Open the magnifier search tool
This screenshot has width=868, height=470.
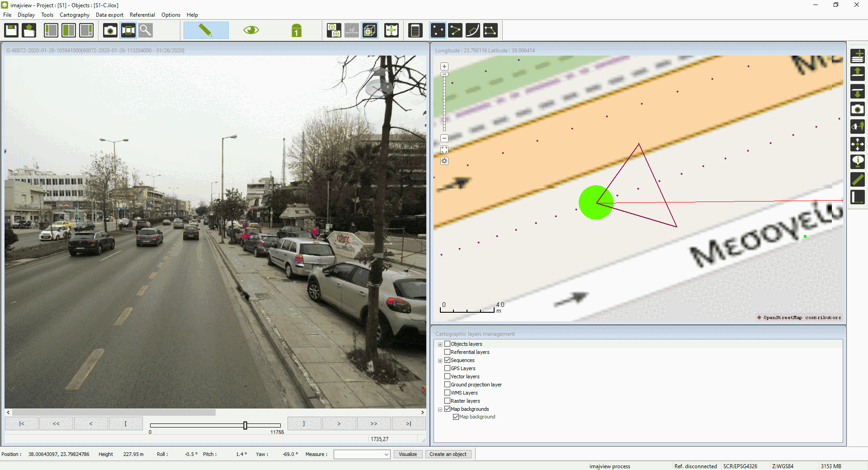click(x=146, y=31)
